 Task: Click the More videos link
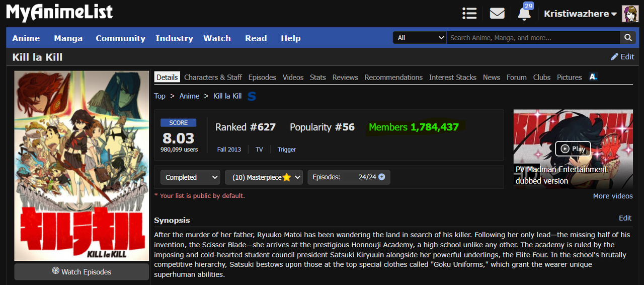pyautogui.click(x=613, y=196)
